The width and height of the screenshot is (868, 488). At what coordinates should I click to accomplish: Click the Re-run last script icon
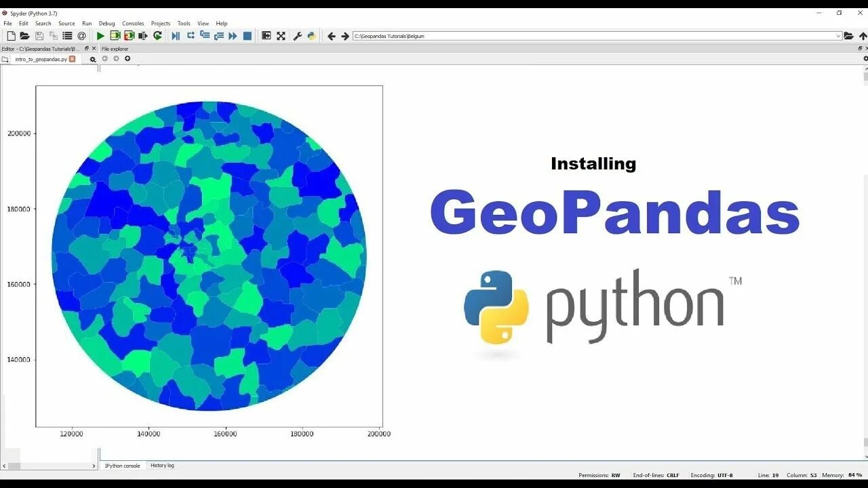pyautogui.click(x=157, y=36)
